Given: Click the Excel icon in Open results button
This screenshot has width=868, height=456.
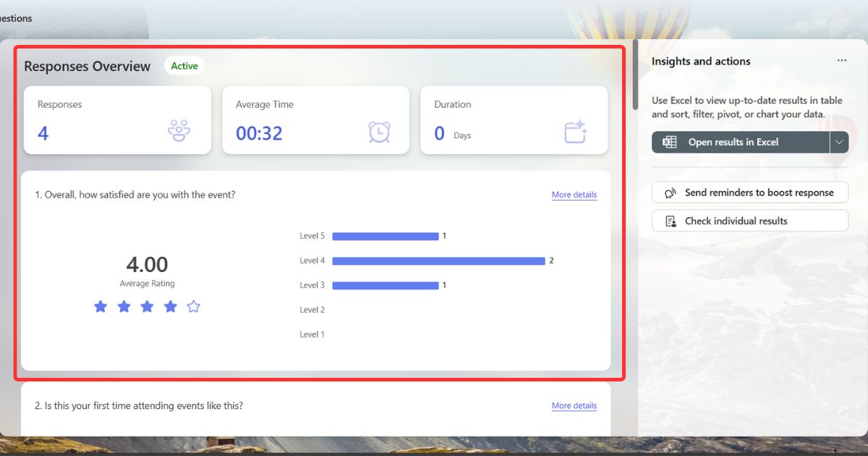Looking at the screenshot, I should pyautogui.click(x=669, y=142).
